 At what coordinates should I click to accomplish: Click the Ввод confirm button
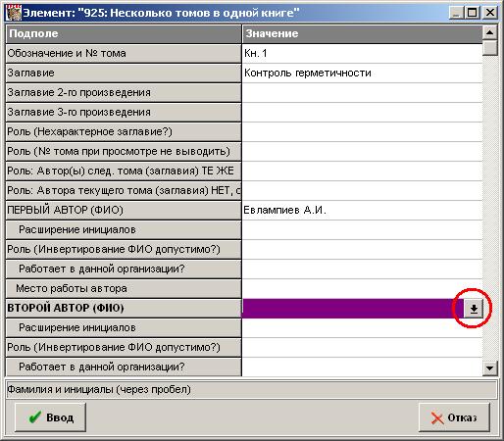(x=50, y=417)
